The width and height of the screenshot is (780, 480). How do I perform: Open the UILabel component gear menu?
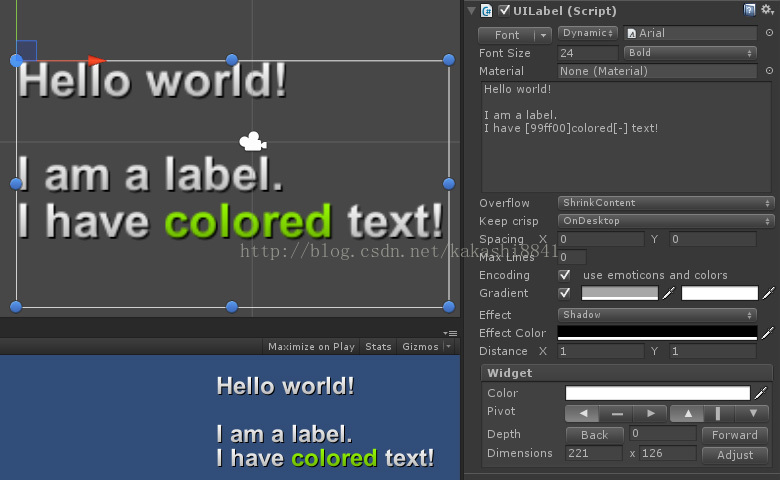pos(767,9)
